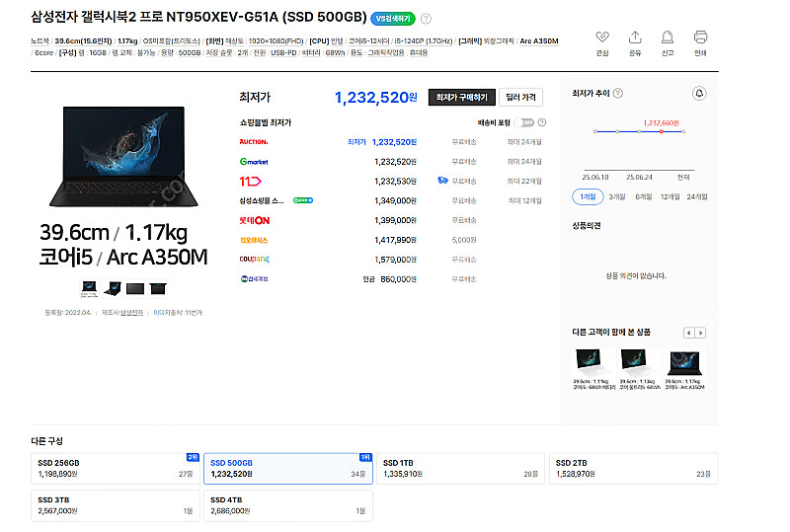Click the report siren icon
This screenshot has height=532, width=790.
[668, 38]
